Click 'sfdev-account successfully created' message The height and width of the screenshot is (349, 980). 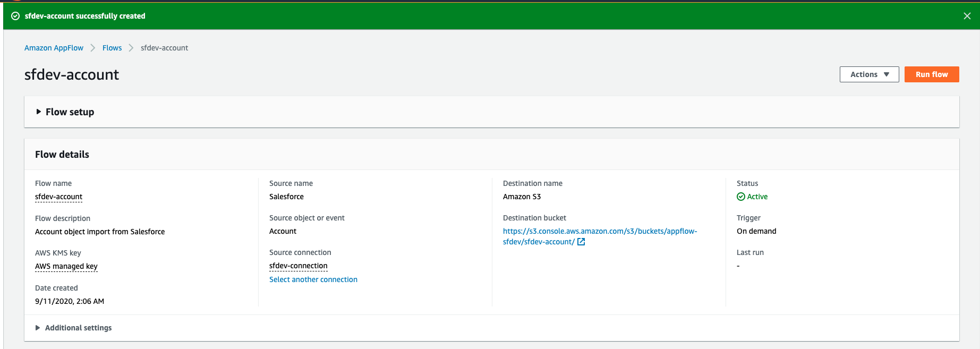[85, 16]
